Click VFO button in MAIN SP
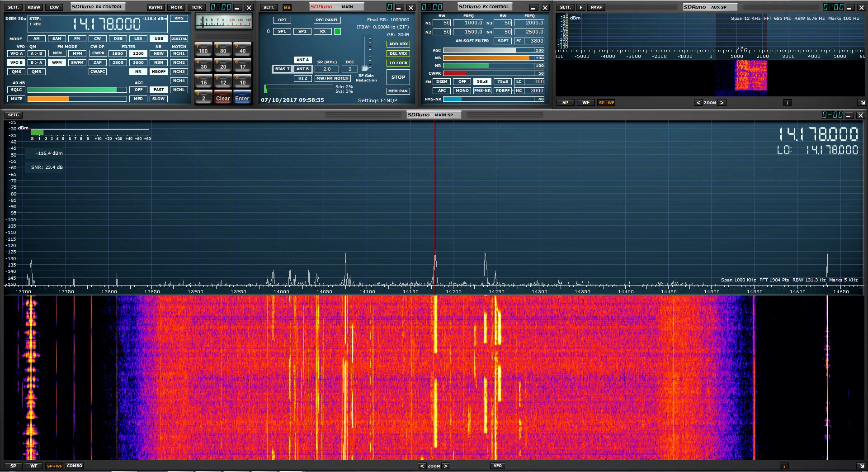Screen dimensions: 868x472 (x=497, y=466)
